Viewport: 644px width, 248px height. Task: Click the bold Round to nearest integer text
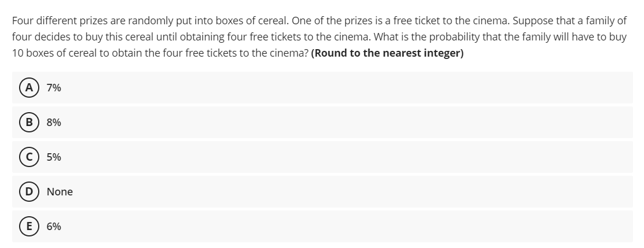point(387,53)
